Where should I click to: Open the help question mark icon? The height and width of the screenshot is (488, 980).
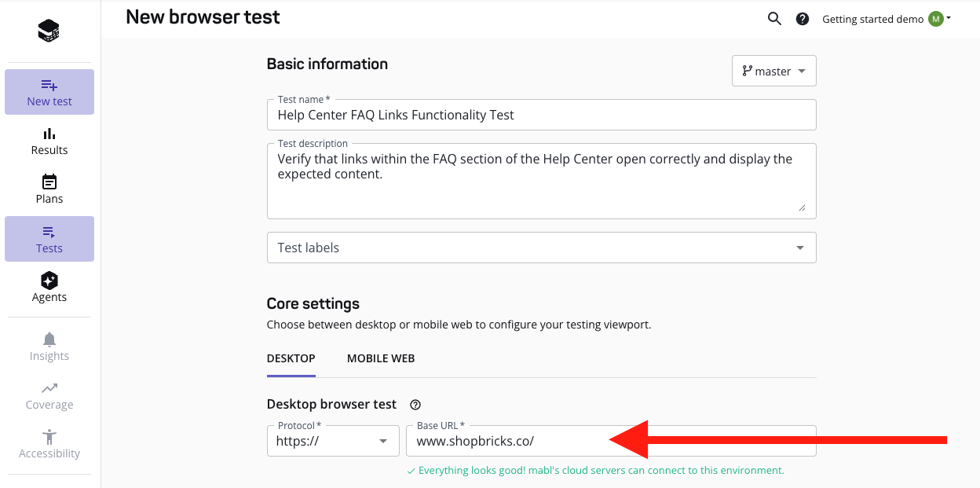click(803, 19)
